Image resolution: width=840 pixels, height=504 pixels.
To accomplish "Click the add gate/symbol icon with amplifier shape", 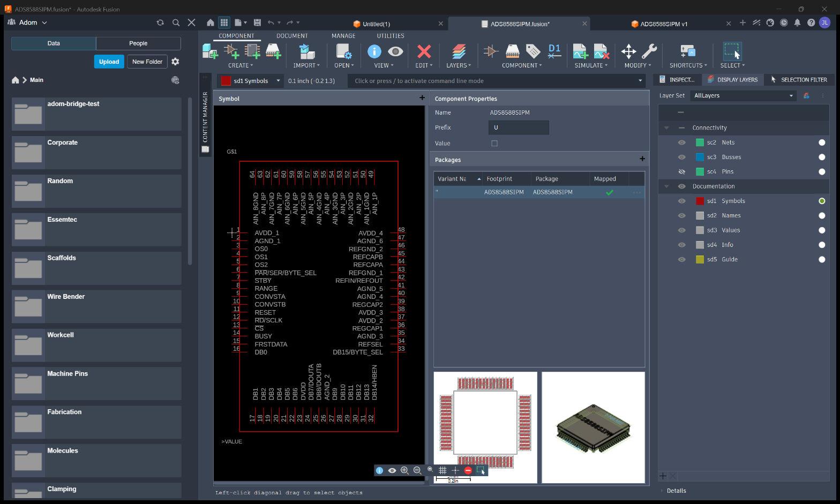I will point(231,51).
